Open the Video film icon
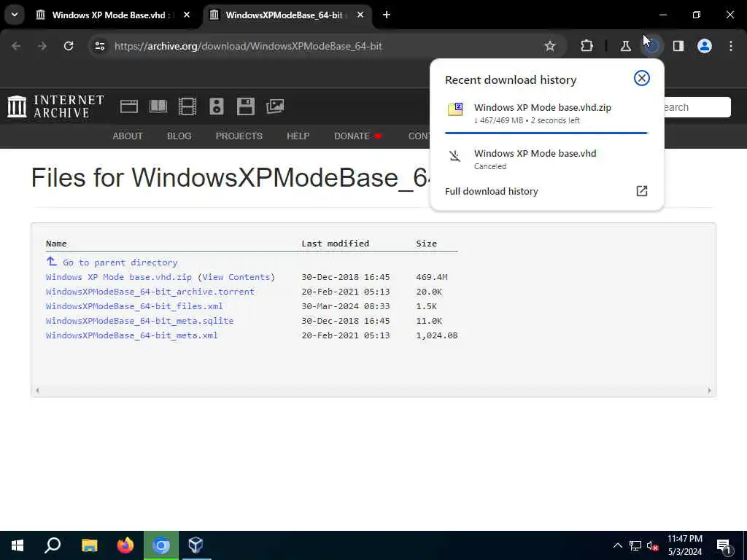Viewport: 747px width, 560px height. (x=187, y=106)
